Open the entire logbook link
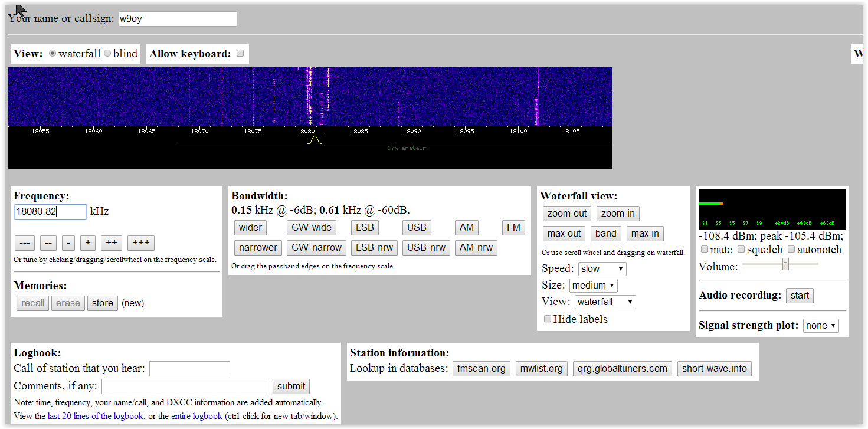Viewport: 868px width, 429px height. coord(196,416)
